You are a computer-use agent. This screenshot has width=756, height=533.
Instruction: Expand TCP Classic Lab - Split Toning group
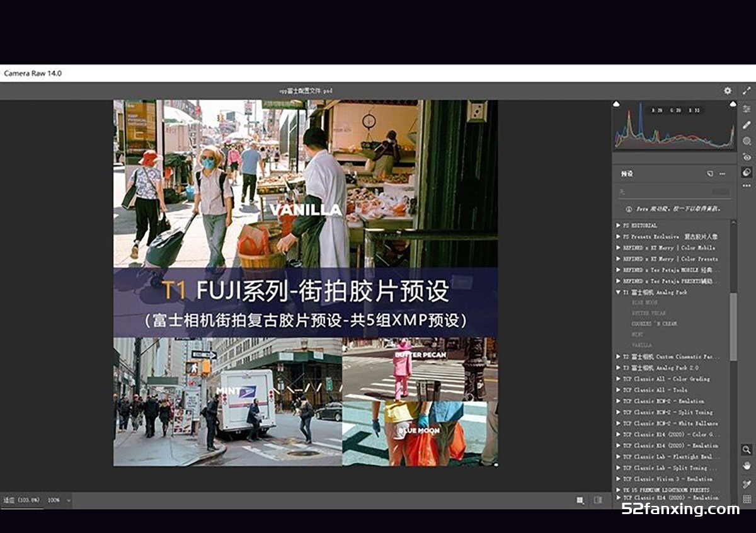point(618,467)
